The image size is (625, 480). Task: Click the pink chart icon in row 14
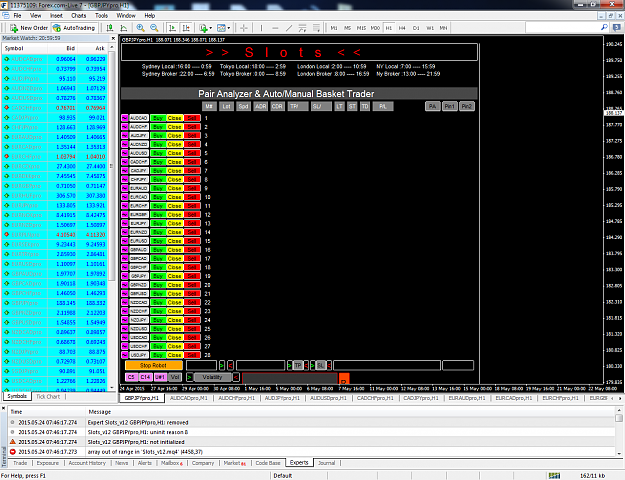point(125,232)
